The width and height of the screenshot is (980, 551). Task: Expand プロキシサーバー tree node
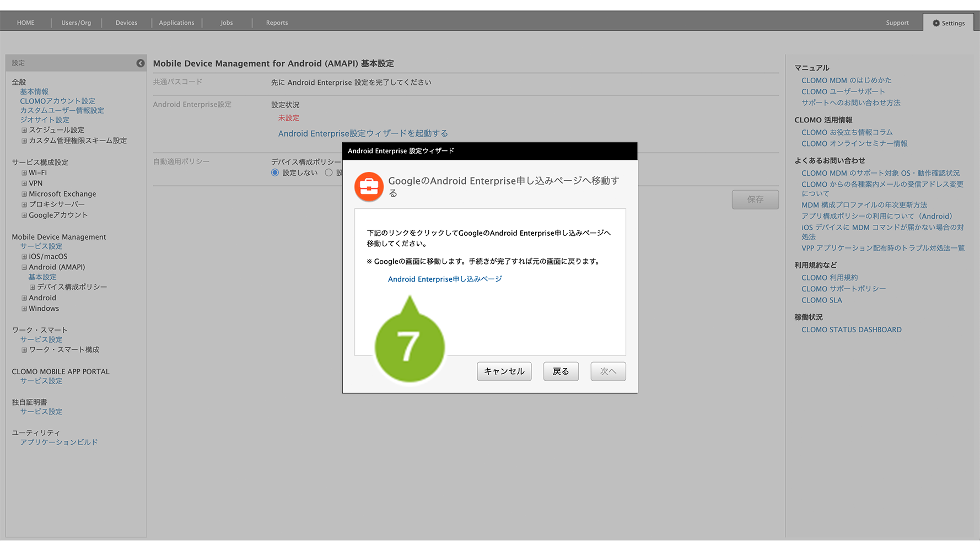tap(24, 204)
